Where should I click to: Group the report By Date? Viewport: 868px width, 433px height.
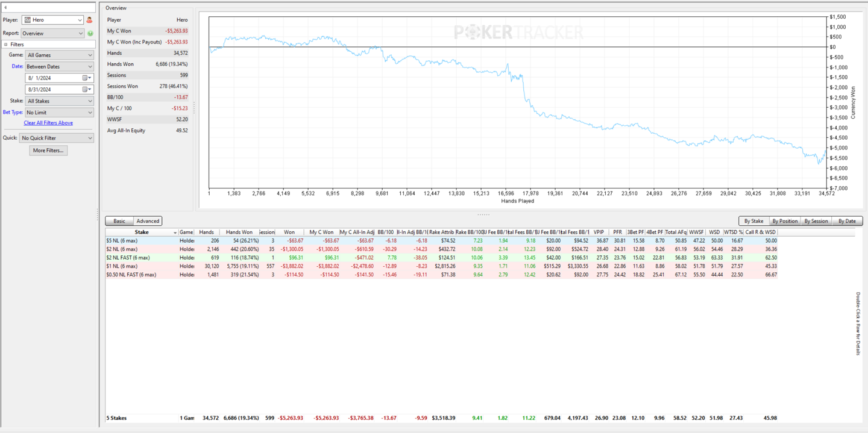847,221
